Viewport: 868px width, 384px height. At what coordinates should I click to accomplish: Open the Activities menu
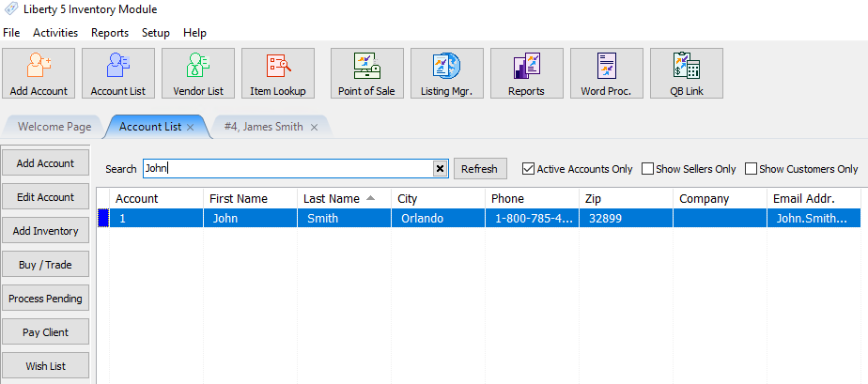[55, 33]
